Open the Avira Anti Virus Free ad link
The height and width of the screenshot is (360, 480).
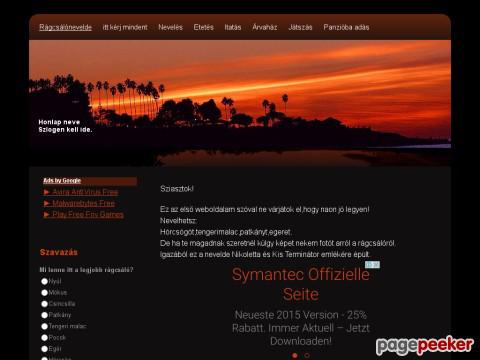pos(85,192)
